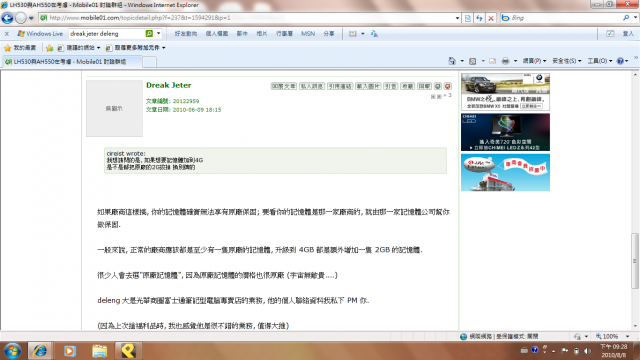Click the Read Mail command bar icon
This screenshot has height=360, width=640.
click(492, 61)
